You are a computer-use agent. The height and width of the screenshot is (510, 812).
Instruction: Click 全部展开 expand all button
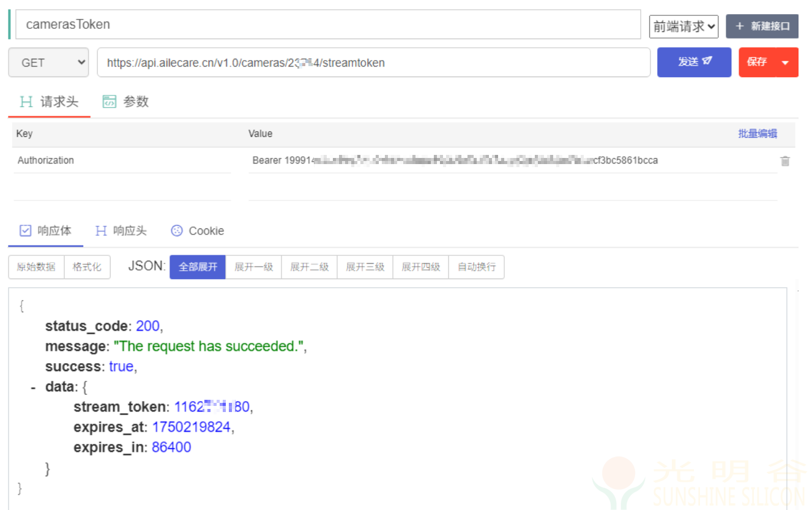(x=198, y=267)
